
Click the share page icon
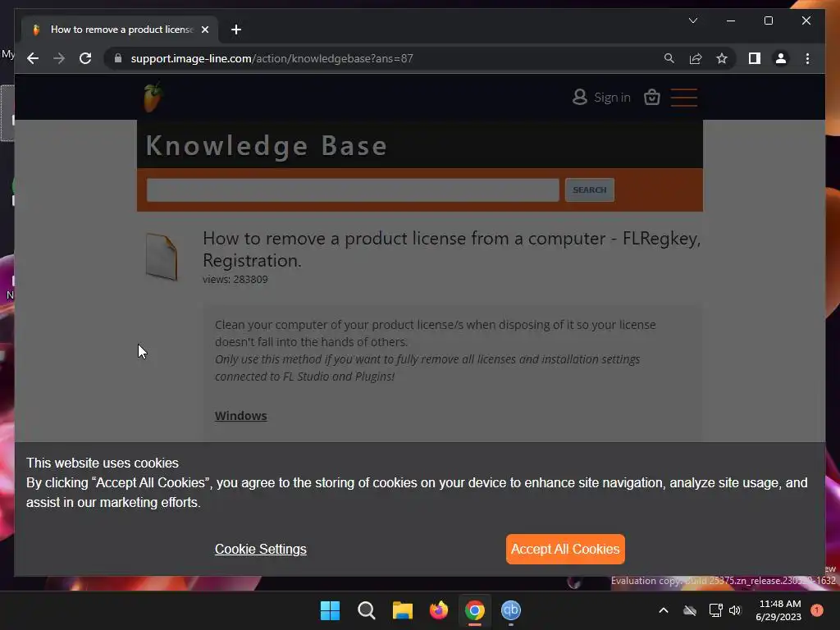pyautogui.click(x=696, y=58)
